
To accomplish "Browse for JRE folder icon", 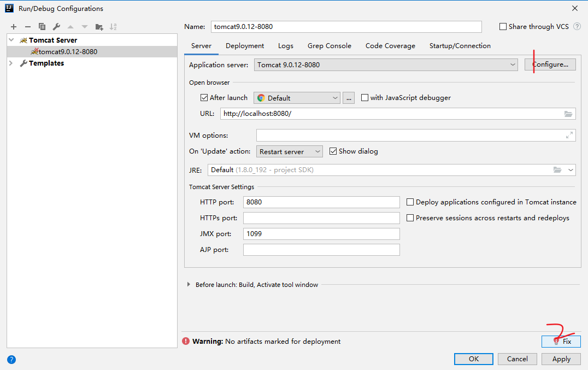I will tap(557, 170).
